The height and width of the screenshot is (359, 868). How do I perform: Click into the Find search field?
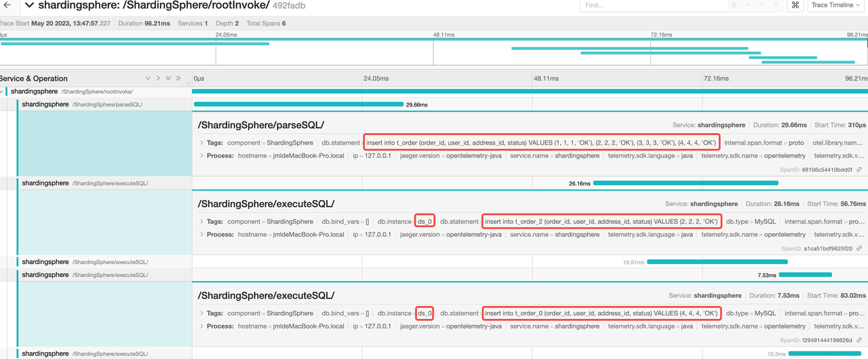pos(651,5)
